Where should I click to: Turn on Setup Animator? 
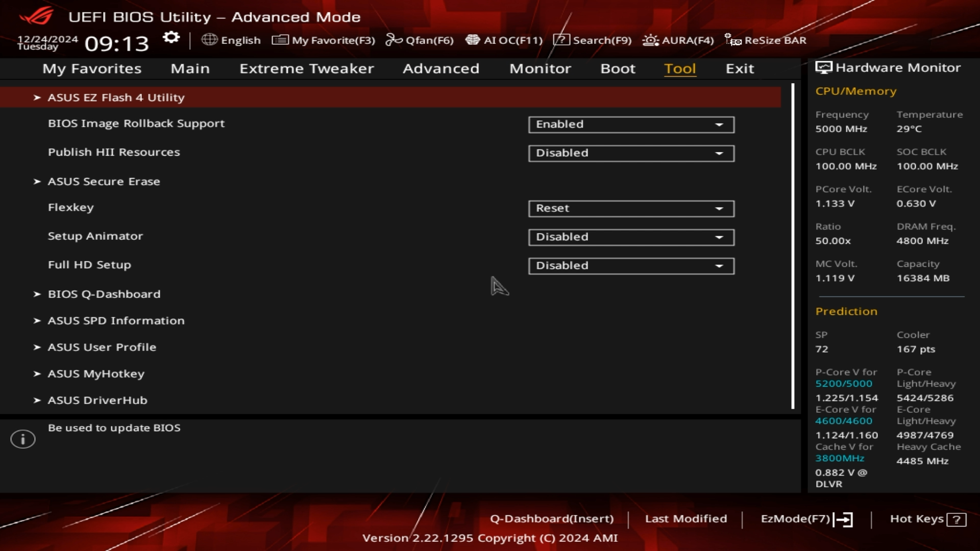(x=630, y=237)
